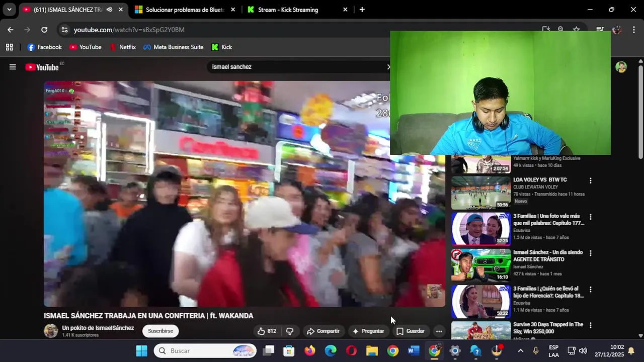644x362 pixels.
Task: Click the YouTube logo home link
Action: point(42,67)
